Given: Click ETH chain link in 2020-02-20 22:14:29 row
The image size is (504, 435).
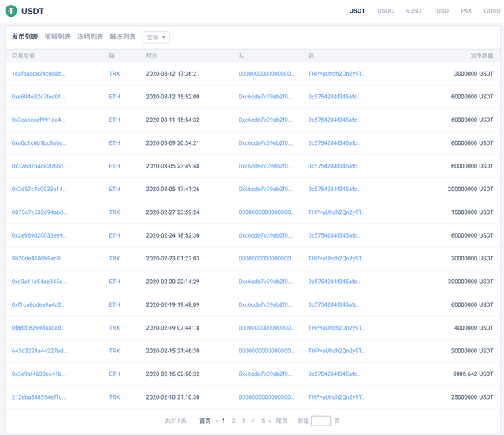Looking at the screenshot, I should click(114, 282).
